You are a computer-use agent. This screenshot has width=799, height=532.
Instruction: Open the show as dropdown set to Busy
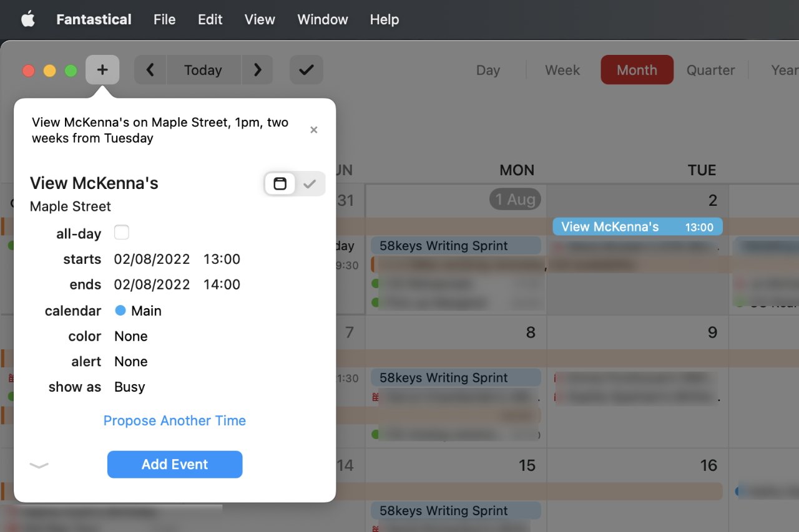point(130,387)
